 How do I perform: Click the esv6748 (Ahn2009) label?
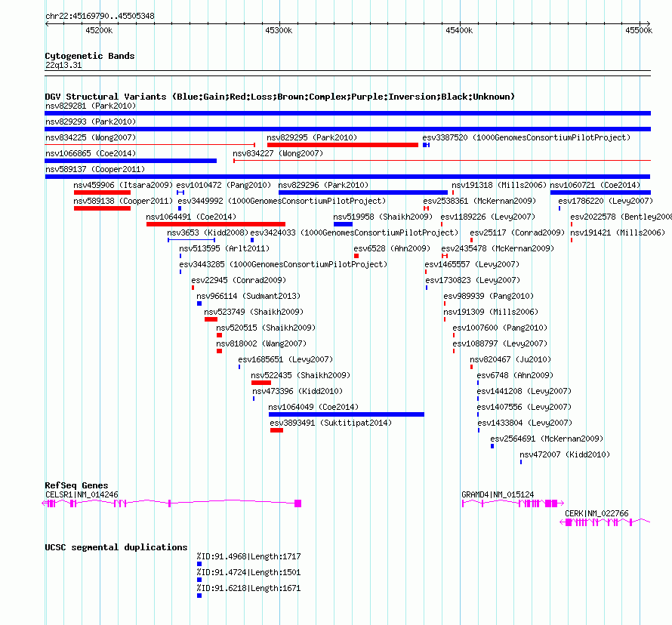tap(515, 375)
